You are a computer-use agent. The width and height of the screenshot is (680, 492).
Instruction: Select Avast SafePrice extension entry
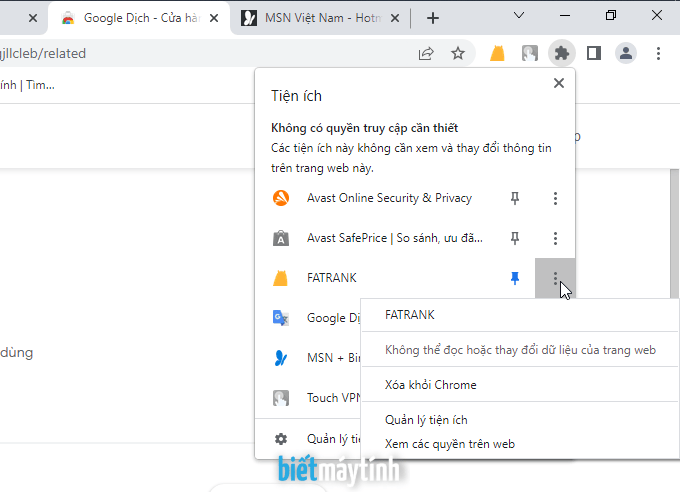point(395,238)
